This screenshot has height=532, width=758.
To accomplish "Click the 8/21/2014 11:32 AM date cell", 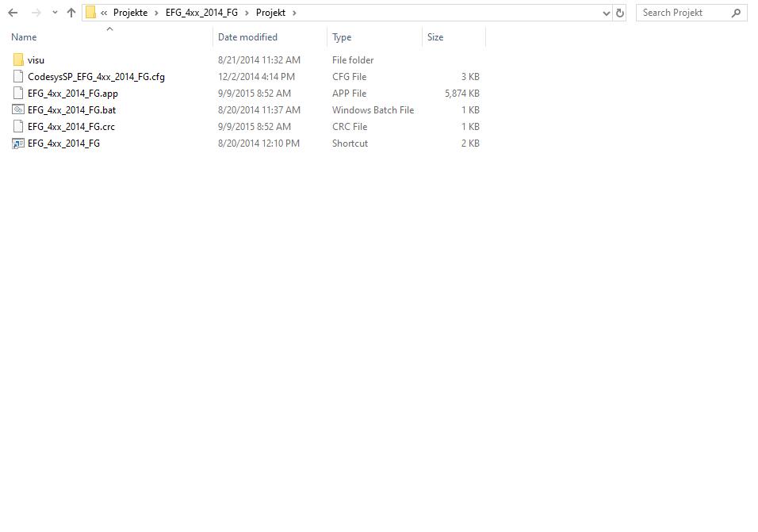I will (259, 60).
